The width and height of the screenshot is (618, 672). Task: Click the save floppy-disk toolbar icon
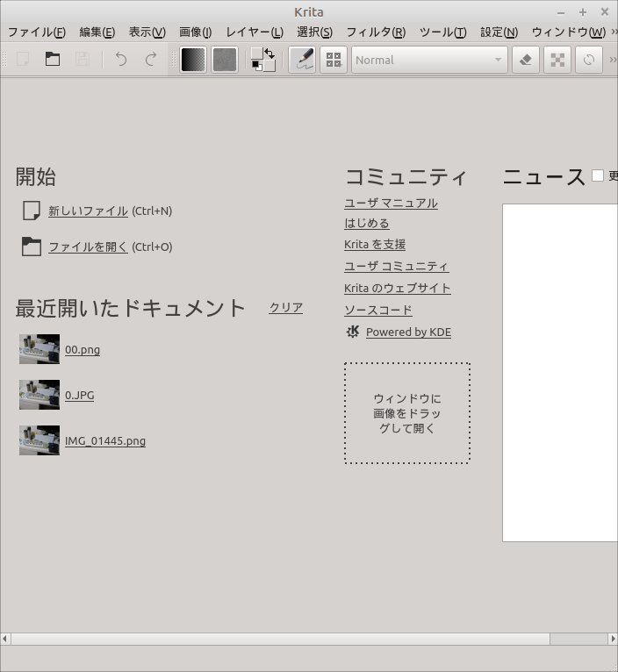point(83,59)
